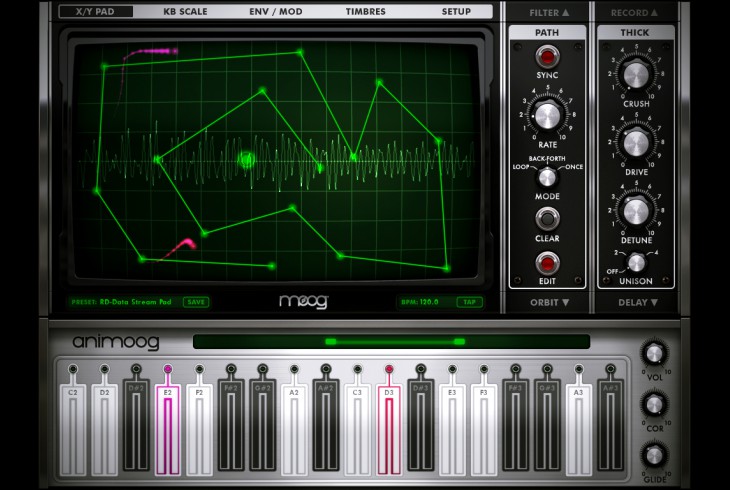Click the glowing orbit cursor on X/Y pad
Viewport: 730px width, 490px height.
click(x=246, y=160)
